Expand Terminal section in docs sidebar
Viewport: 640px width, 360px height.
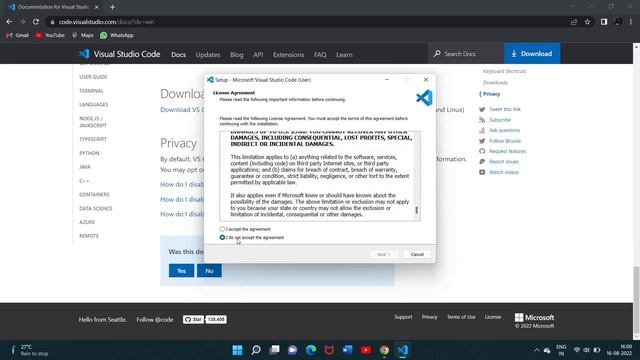pos(91,91)
